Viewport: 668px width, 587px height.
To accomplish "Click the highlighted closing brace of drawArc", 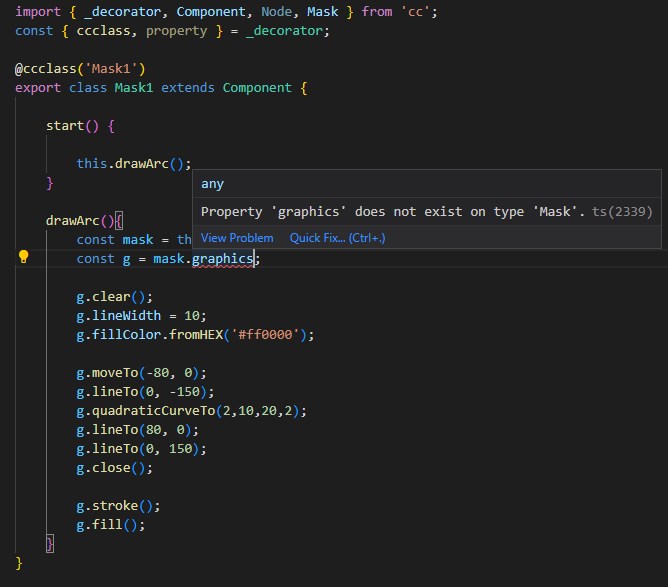I will [x=50, y=544].
